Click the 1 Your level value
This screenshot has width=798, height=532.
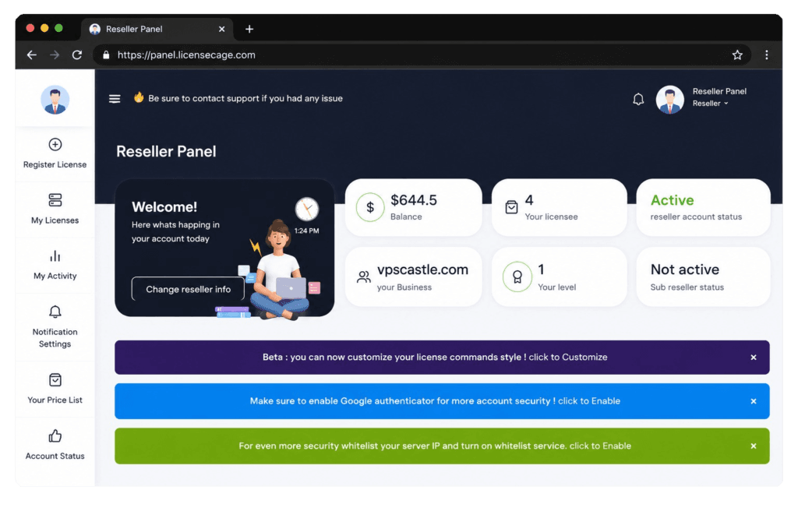541,269
